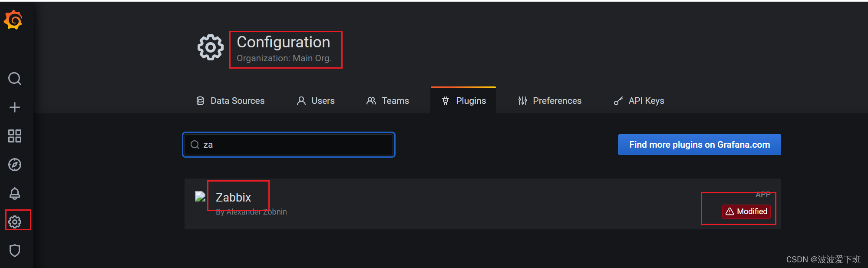Open the Create plus menu in sidebar
This screenshot has width=868, height=268.
click(x=15, y=107)
